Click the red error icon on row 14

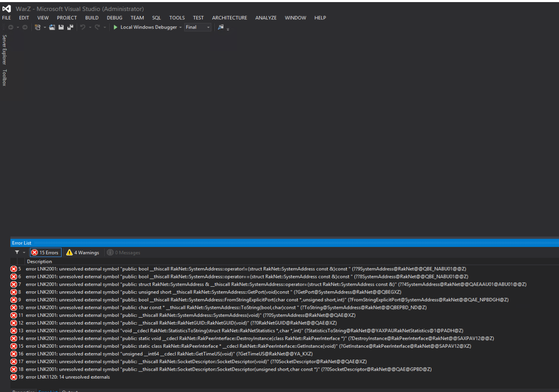[x=14, y=339]
